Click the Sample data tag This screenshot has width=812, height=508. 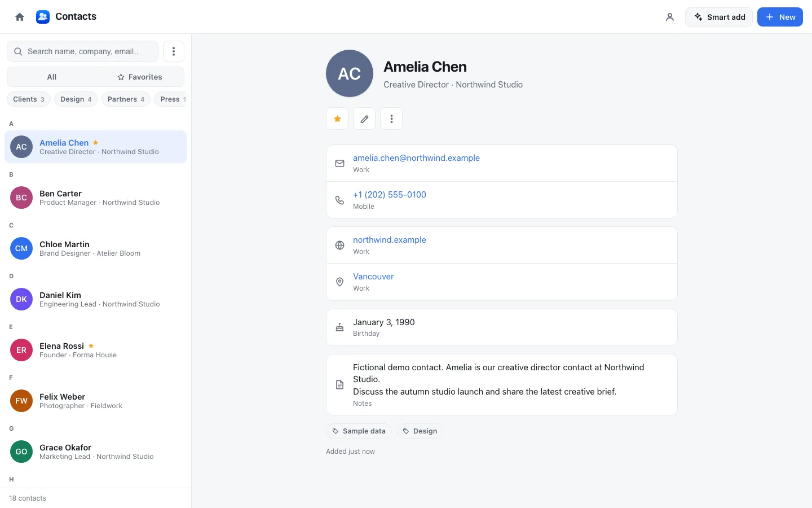click(x=359, y=431)
